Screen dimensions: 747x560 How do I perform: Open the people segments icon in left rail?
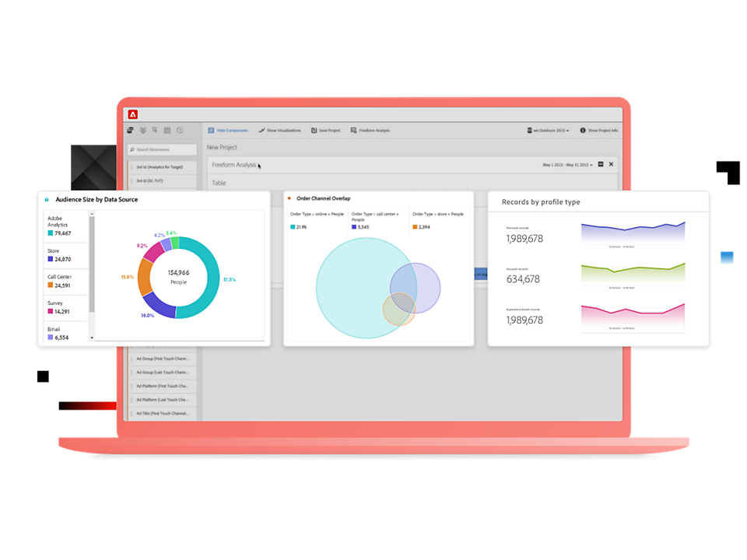click(143, 130)
